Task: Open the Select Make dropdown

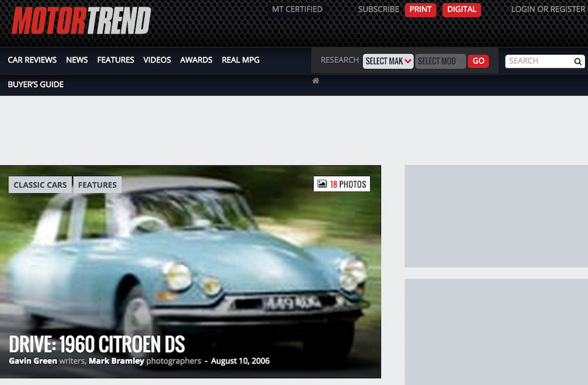Action: tap(388, 61)
